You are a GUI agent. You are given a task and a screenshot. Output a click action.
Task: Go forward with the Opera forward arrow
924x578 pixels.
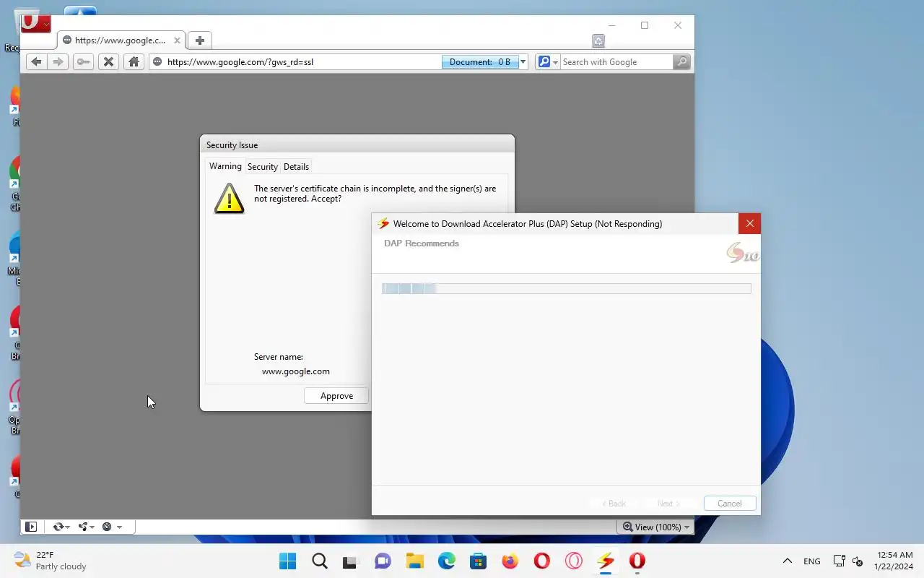58,61
